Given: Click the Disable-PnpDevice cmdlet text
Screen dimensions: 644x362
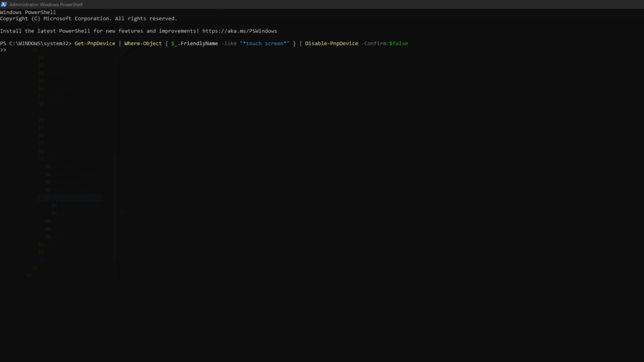Looking at the screenshot, I should 331,44.
